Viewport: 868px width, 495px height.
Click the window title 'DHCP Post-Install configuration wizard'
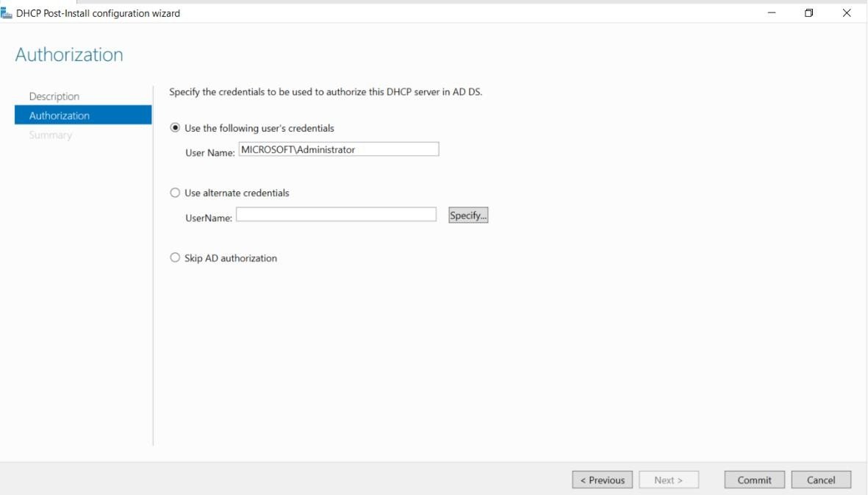point(98,13)
